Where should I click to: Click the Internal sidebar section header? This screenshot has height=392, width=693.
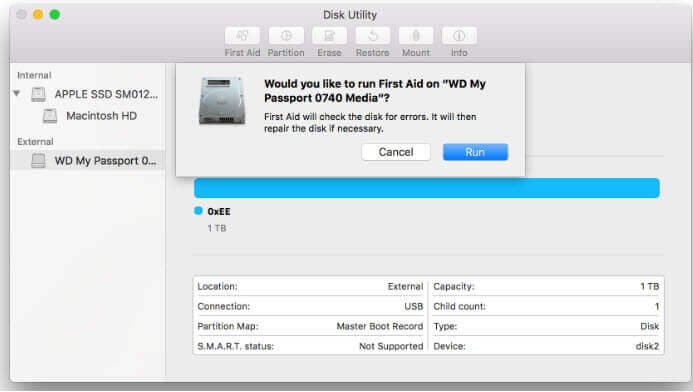(34, 75)
